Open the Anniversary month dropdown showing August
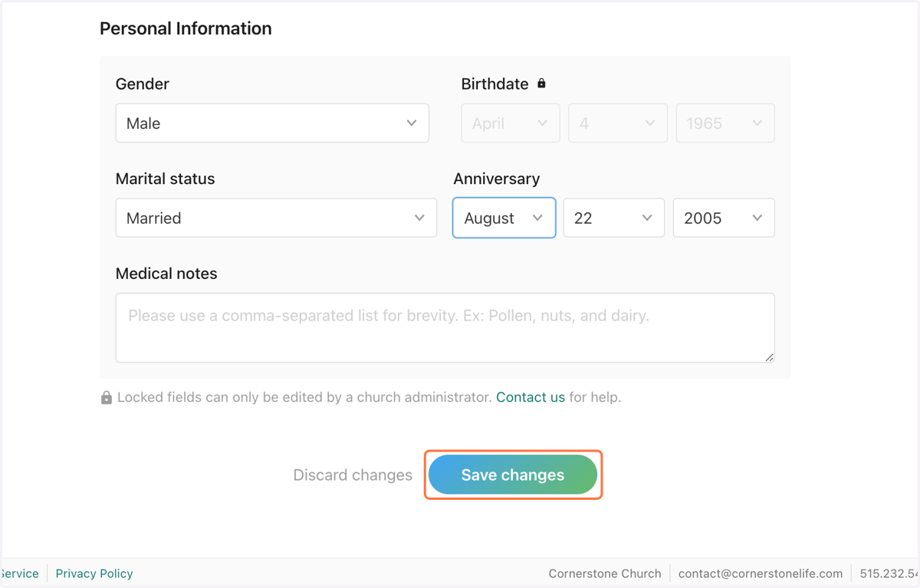 pos(504,218)
